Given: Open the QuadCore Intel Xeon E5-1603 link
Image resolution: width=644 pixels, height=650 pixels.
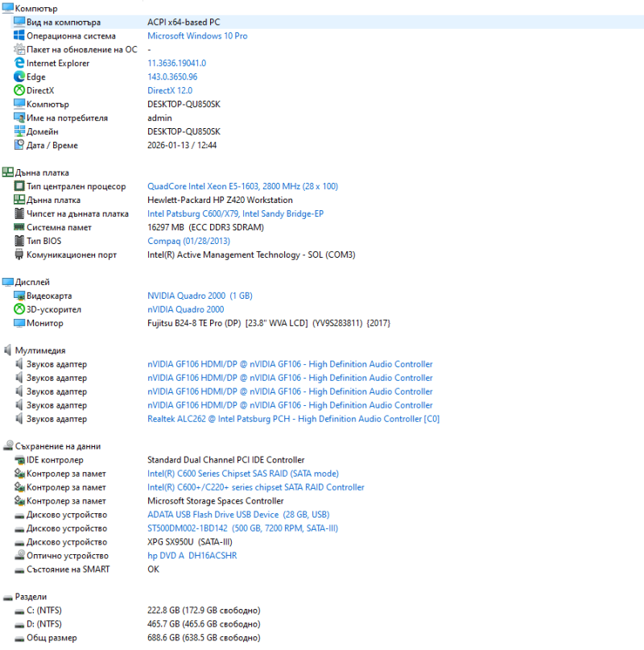Looking at the screenshot, I should tap(242, 187).
